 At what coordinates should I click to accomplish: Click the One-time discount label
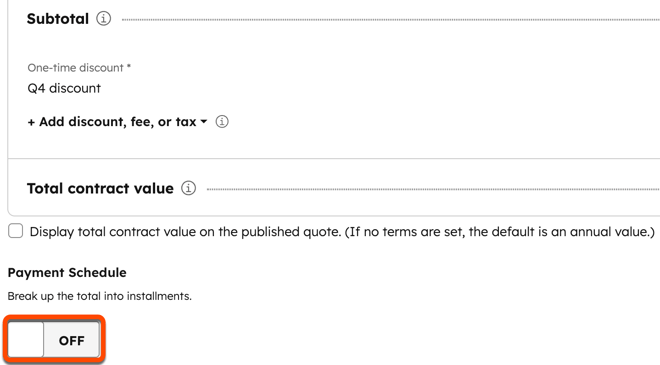[x=79, y=68]
